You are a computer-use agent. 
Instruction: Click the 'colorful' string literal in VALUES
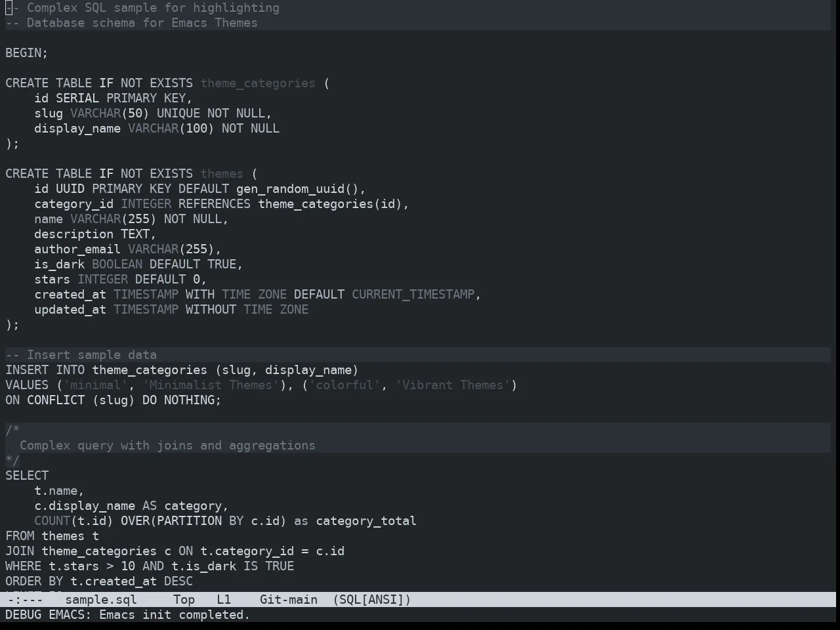tap(345, 385)
